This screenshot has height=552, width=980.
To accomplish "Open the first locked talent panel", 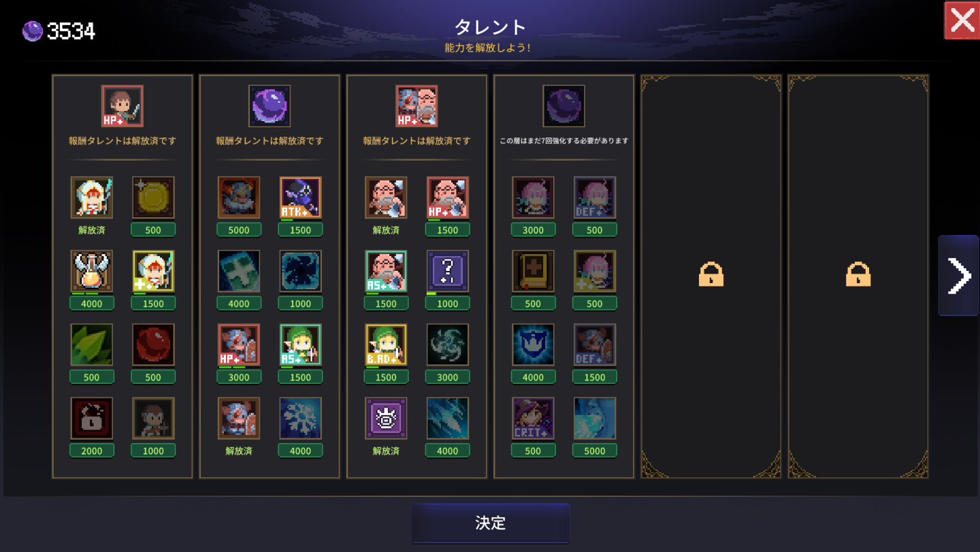I will click(710, 276).
